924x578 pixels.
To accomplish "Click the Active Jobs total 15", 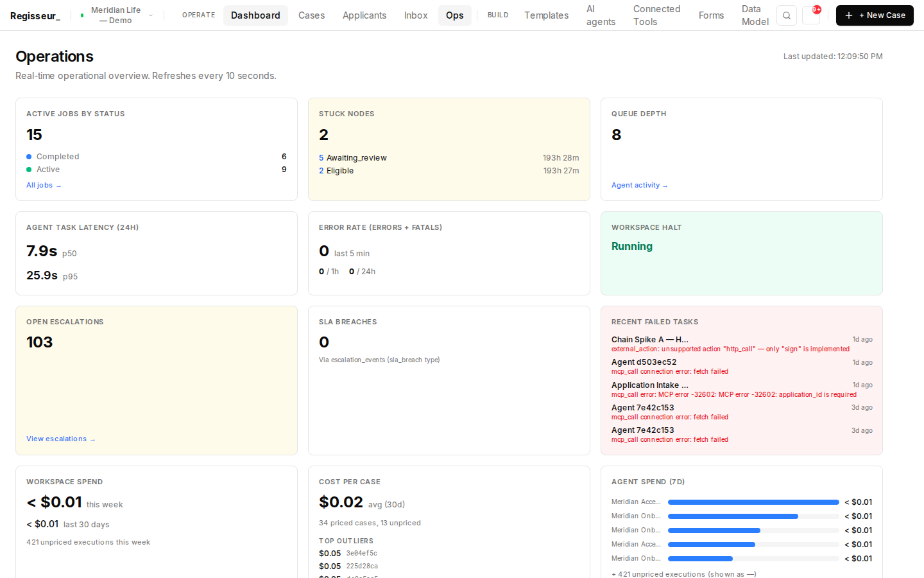I will (34, 135).
